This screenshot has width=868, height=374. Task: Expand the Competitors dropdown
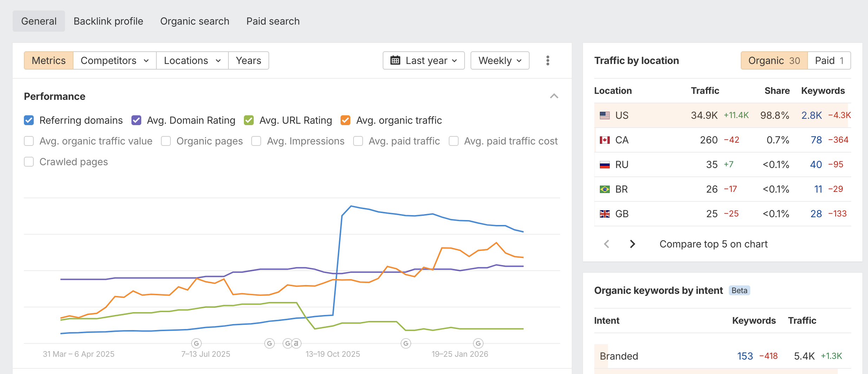(x=114, y=60)
